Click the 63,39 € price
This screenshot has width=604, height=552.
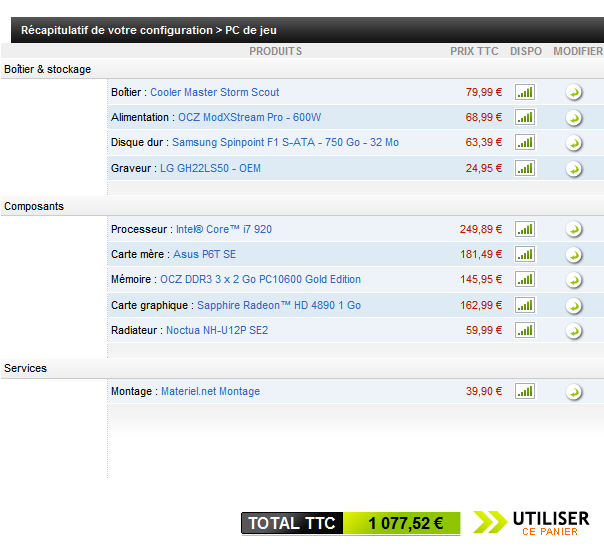(x=483, y=142)
